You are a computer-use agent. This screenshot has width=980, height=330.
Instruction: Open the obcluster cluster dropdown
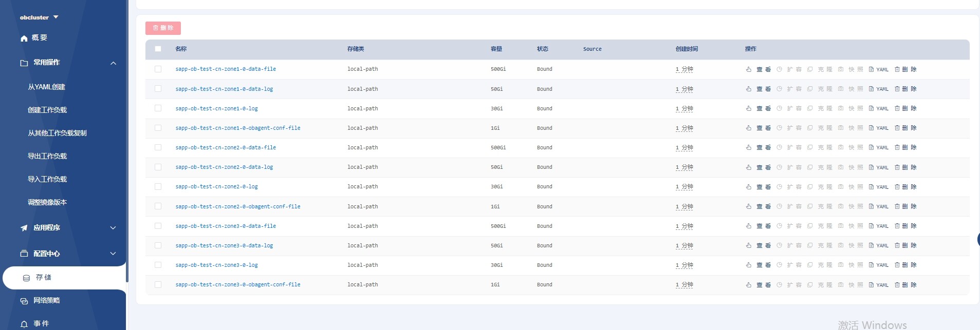39,17
